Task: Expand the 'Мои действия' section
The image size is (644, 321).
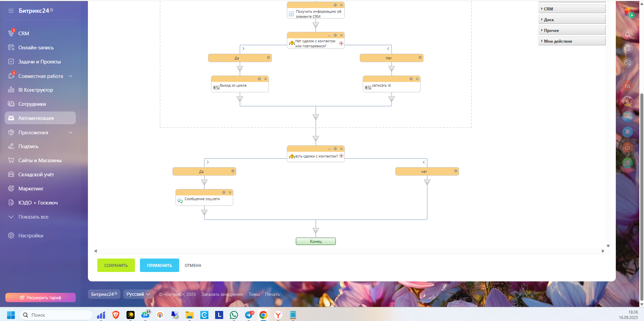Action: coord(572,41)
